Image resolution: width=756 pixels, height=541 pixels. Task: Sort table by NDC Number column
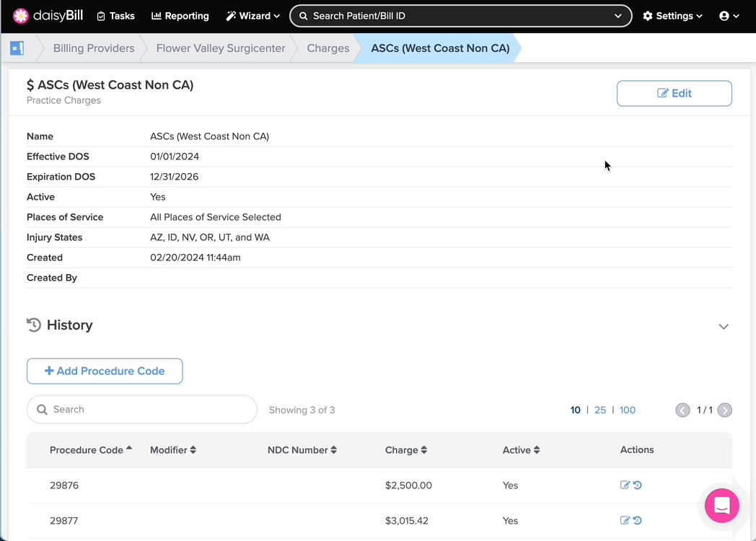click(x=302, y=450)
